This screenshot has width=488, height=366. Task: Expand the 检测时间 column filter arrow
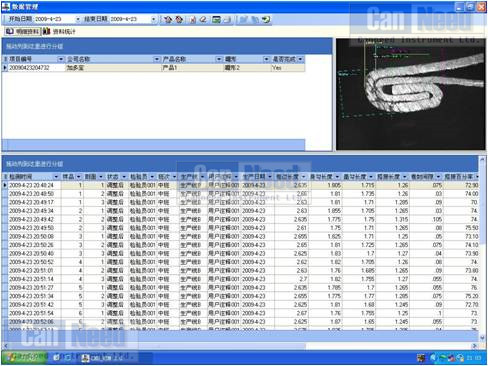[x=56, y=177]
